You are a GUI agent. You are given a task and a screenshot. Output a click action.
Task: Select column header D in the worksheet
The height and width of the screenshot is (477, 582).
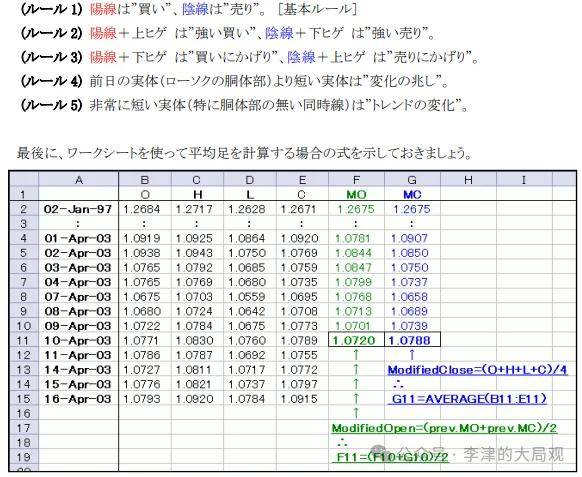(250, 180)
